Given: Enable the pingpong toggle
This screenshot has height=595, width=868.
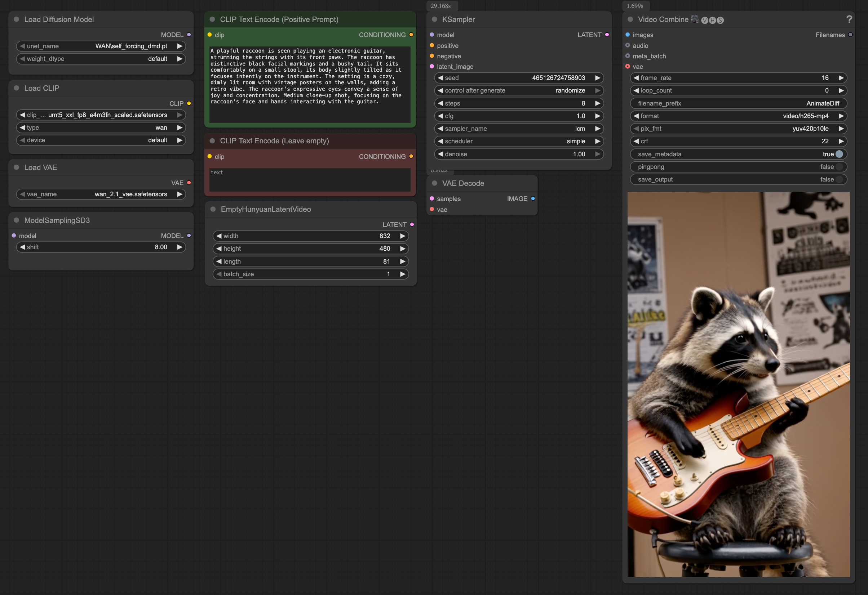Looking at the screenshot, I should click(x=839, y=167).
